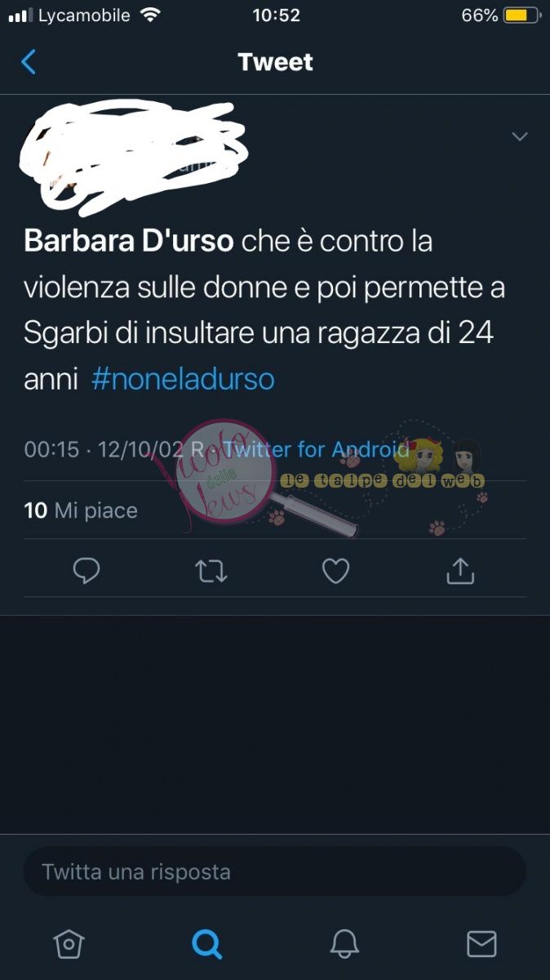Tap the Barbara D'urso bold name
The height and width of the screenshot is (980, 550).
[x=129, y=242]
